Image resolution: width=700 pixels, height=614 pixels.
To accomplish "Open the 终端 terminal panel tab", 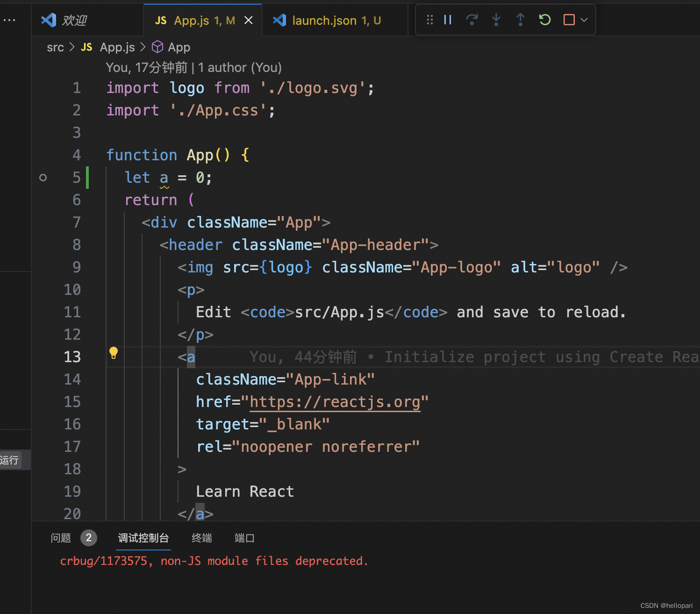I will point(202,538).
